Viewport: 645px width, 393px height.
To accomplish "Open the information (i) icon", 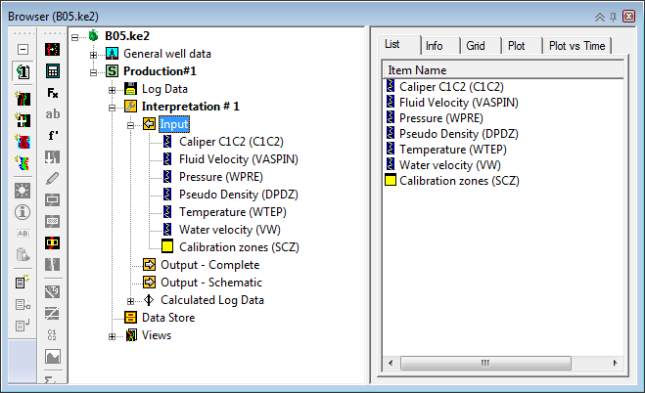I will [23, 212].
